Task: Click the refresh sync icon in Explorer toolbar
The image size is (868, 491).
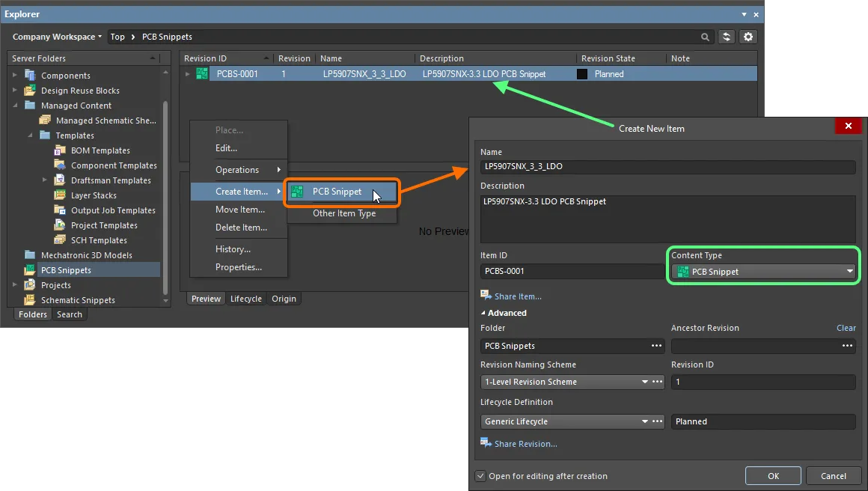Action: (727, 37)
